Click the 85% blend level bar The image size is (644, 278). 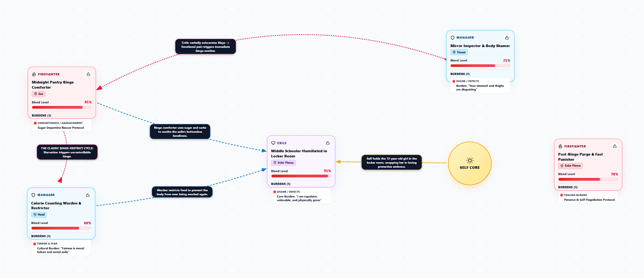pos(62,107)
